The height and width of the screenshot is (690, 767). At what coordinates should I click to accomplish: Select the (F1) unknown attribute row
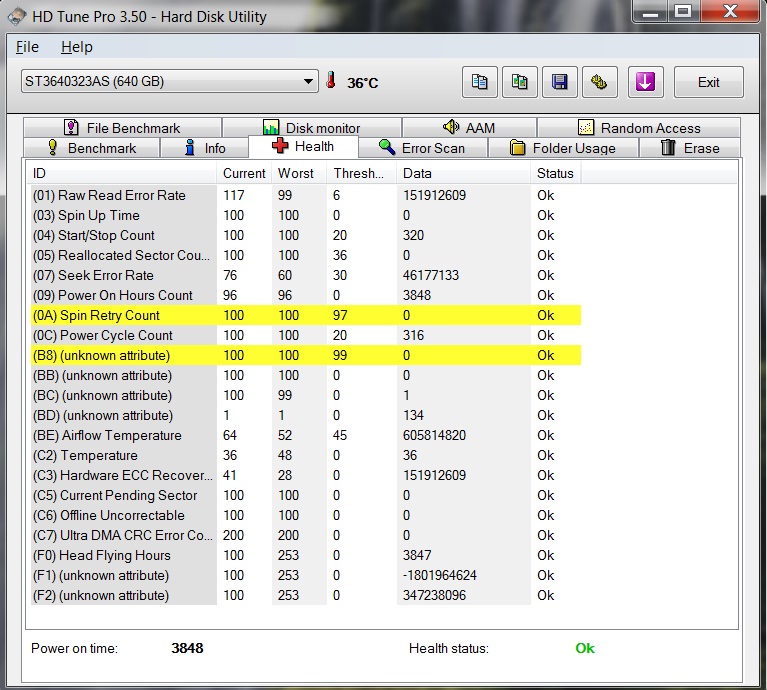[306, 576]
